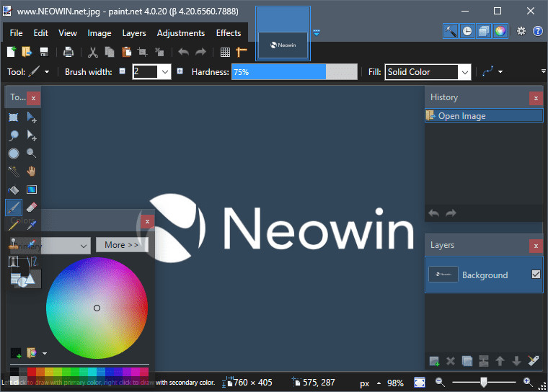548x392 pixels.
Task: Create a new image with New icon
Action: (x=12, y=52)
